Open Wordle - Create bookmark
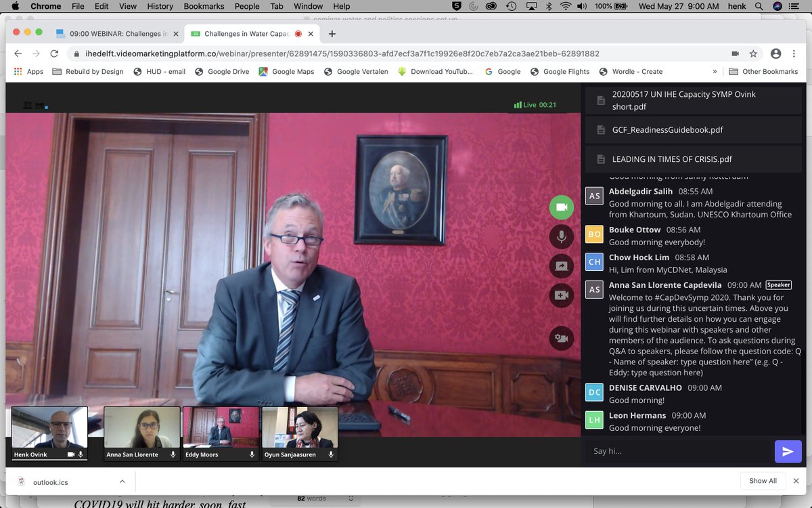The image size is (812, 508). [x=631, y=71]
